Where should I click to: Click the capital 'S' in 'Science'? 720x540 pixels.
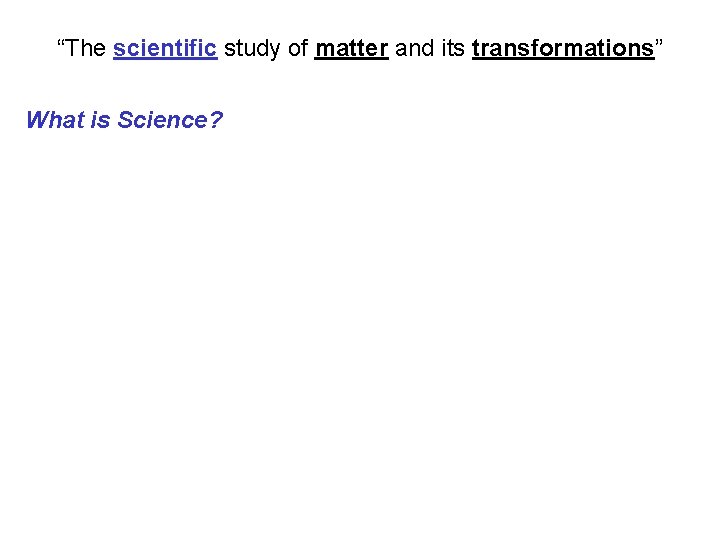pos(125,121)
